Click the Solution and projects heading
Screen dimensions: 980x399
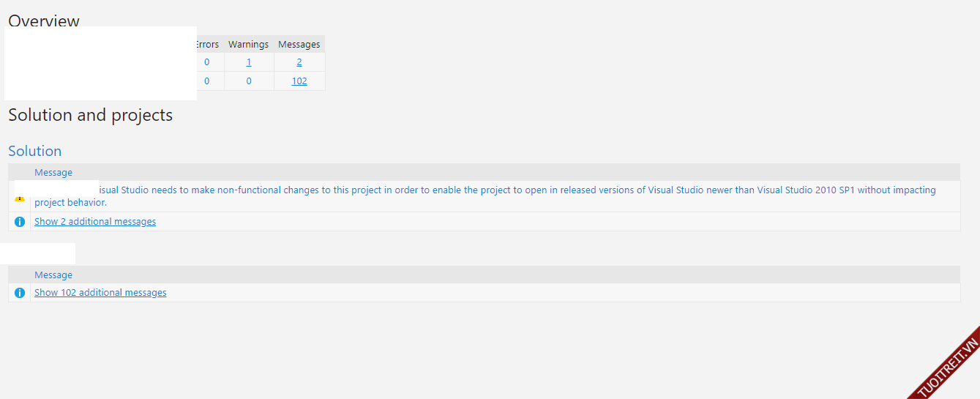(90, 116)
